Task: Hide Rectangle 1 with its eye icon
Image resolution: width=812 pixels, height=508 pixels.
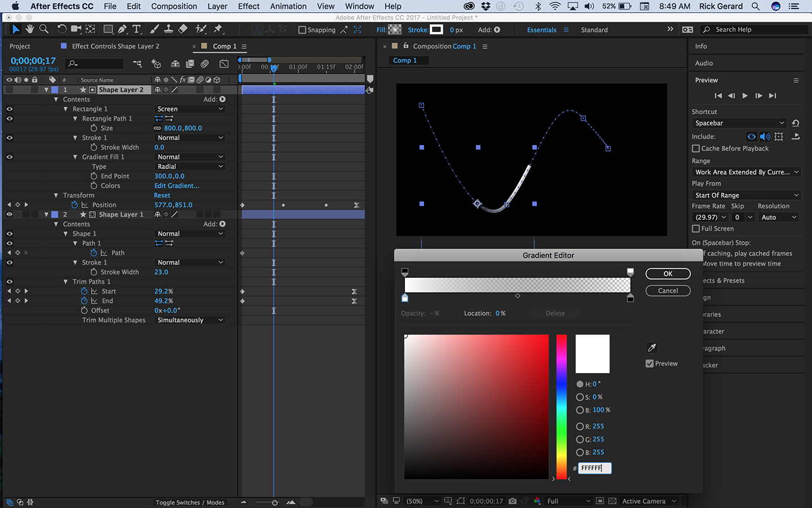Action: [x=10, y=109]
